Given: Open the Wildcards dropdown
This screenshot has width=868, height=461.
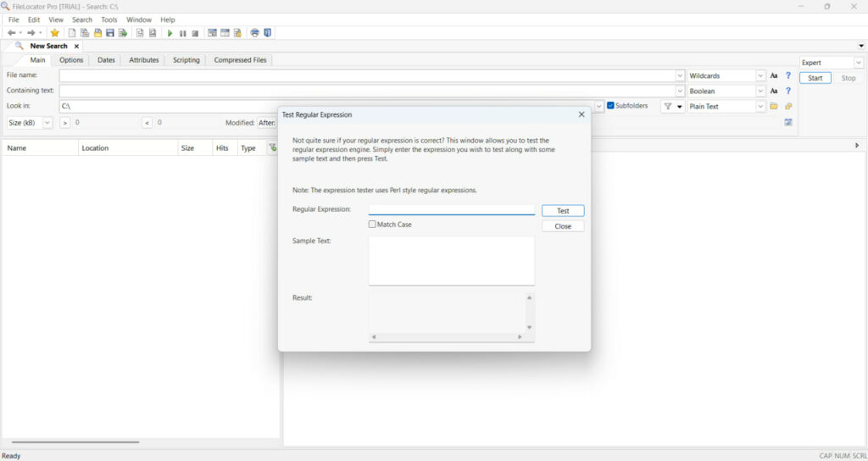Looking at the screenshot, I should click(x=760, y=75).
